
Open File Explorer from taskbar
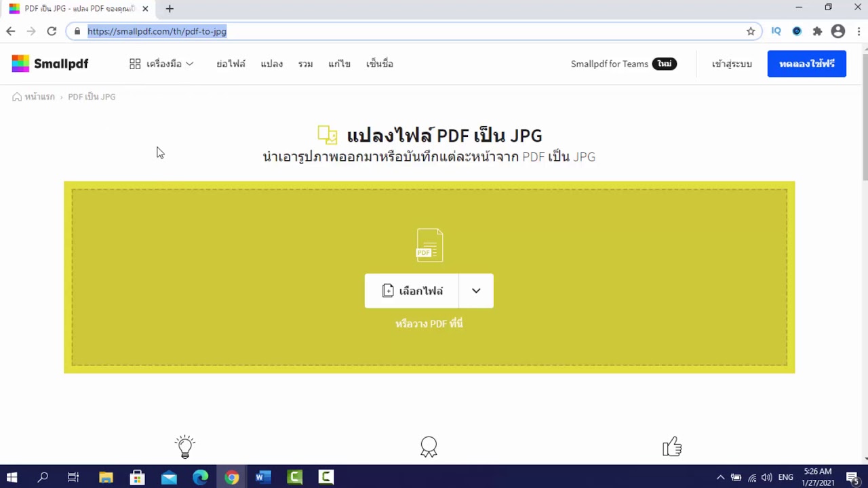click(106, 477)
